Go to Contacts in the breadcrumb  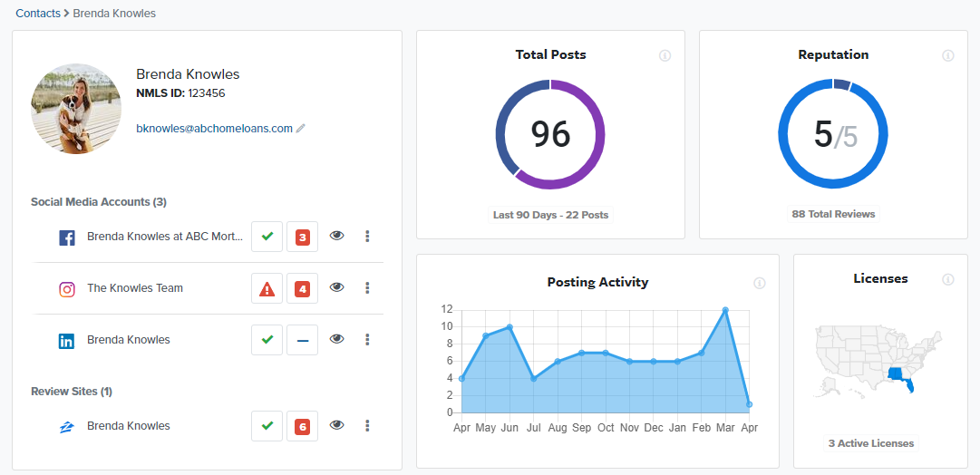click(38, 14)
